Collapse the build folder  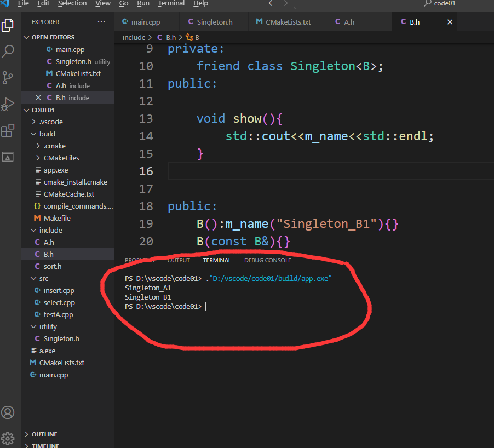67,134
